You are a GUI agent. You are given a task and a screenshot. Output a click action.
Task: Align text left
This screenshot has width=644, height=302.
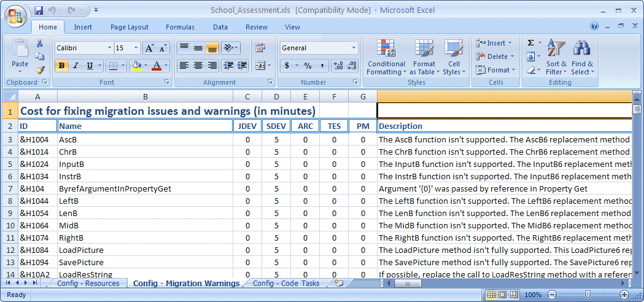point(184,65)
